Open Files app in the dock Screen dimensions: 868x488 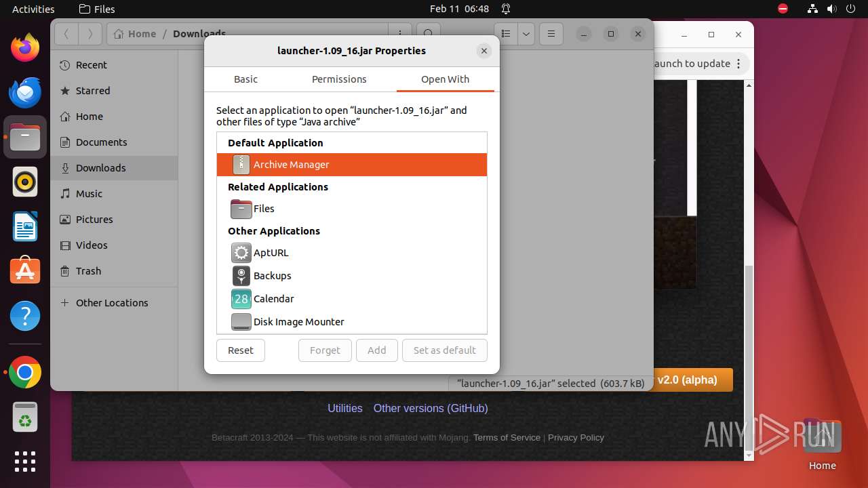click(x=25, y=137)
